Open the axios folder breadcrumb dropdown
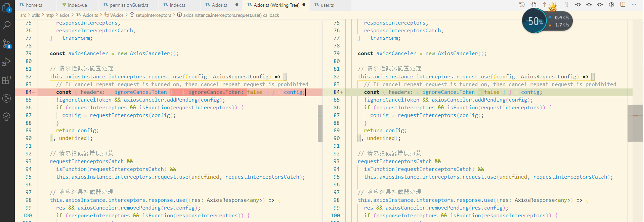Viewport: 644px width, 222px height. tap(65, 15)
